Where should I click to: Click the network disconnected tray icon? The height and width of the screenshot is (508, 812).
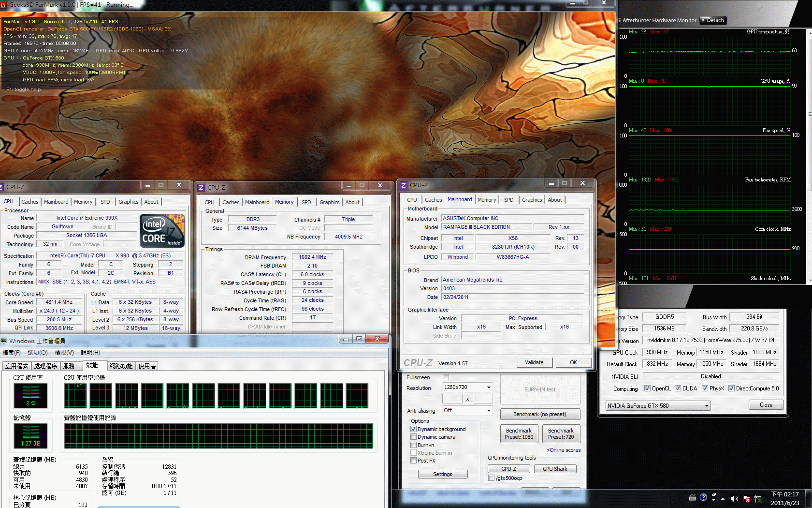pyautogui.click(x=758, y=498)
